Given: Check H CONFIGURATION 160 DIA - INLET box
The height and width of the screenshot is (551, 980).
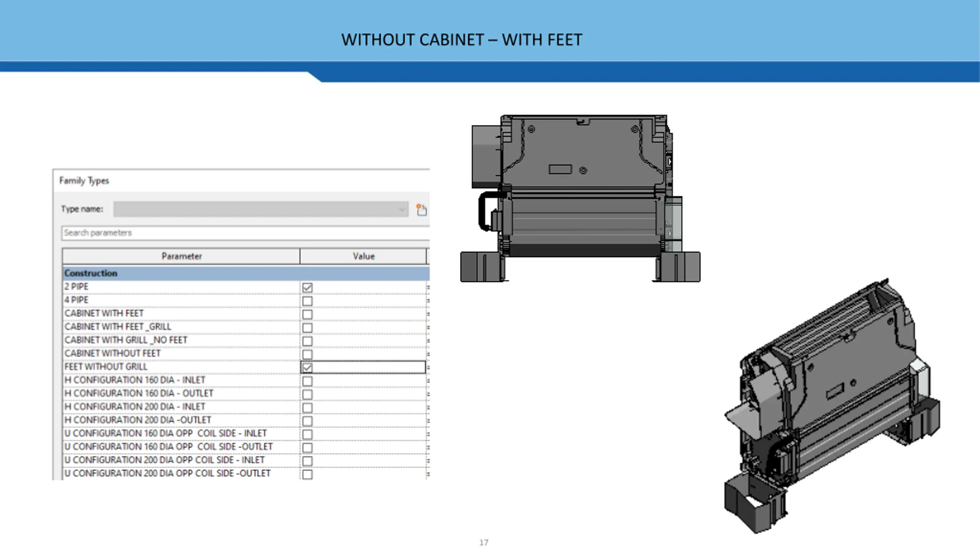Looking at the screenshot, I should coord(307,381).
